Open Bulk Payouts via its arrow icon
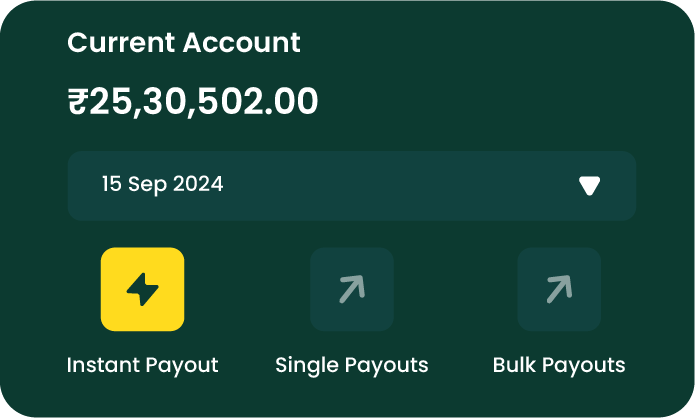Screen dimensions: 695x418 point(559,289)
